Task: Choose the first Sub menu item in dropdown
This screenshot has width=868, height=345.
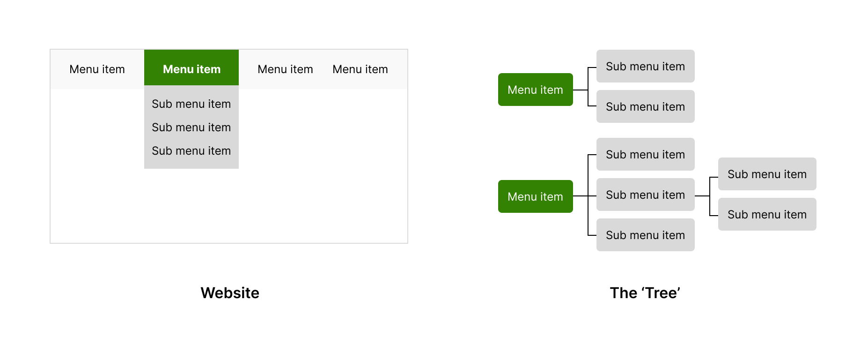Action: click(x=191, y=104)
